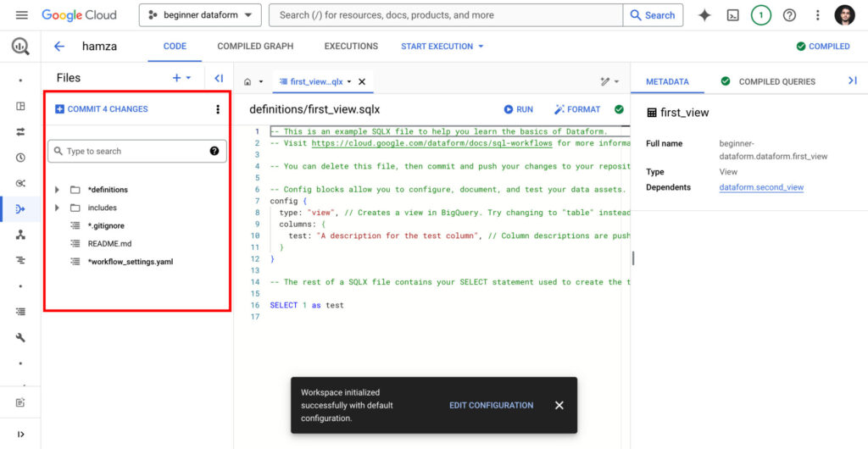Click the Gemini AI sparkle icon
Screen dimensions: 868x449
(704, 15)
